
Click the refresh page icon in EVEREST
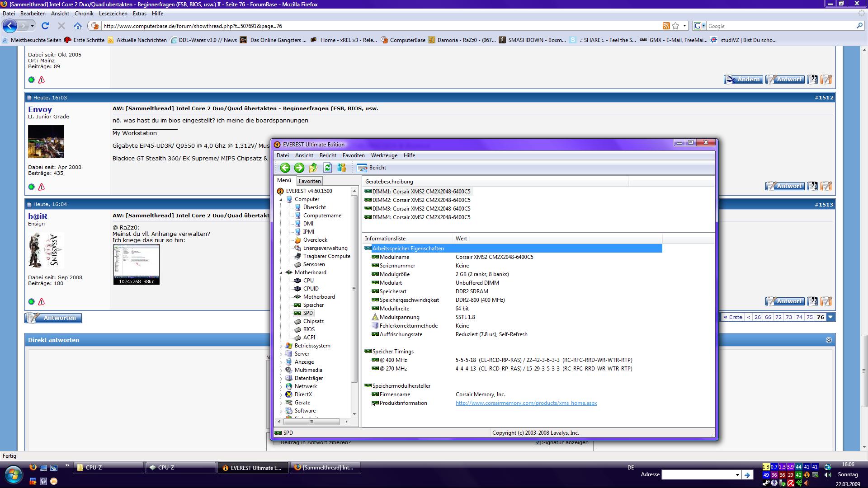(327, 168)
